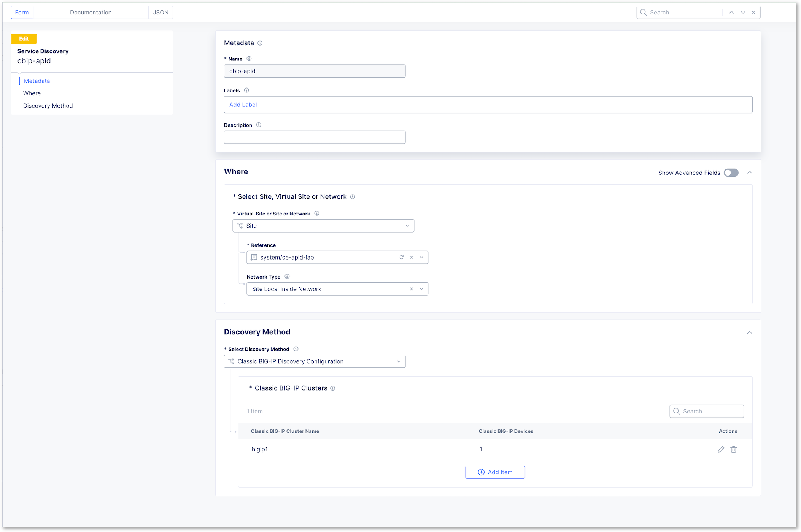Click the Add Item button
Image resolution: width=801 pixels, height=532 pixels.
tap(495, 472)
